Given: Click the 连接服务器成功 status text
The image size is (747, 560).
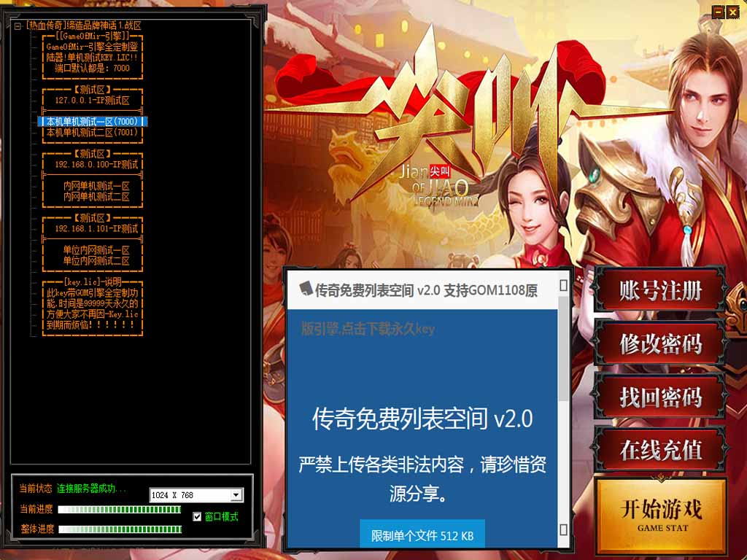Looking at the screenshot, I should tap(91, 489).
